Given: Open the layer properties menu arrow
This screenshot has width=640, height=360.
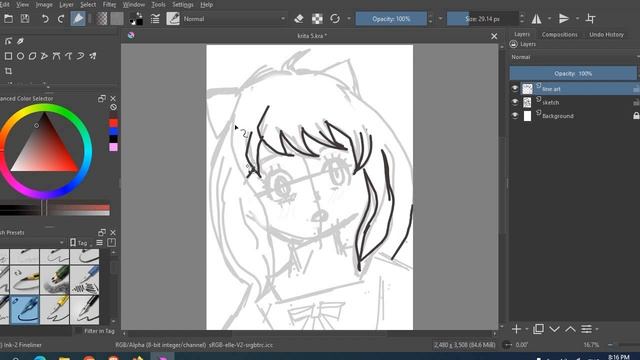Looking at the screenshot, I should tap(597, 329).
